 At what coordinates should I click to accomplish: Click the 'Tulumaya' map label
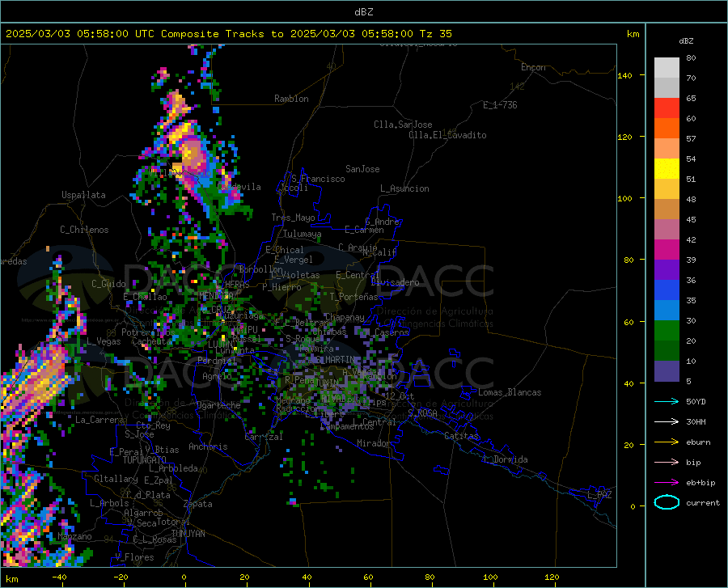click(303, 234)
